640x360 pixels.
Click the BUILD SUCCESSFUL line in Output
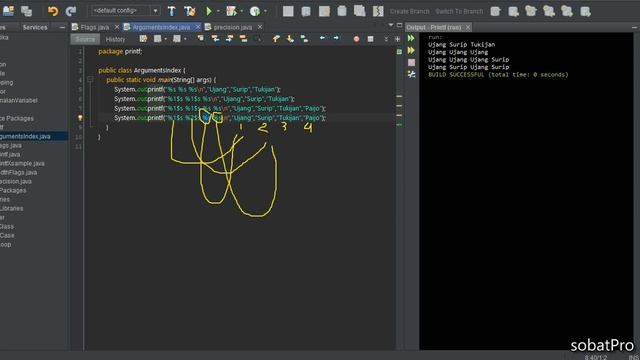498,75
